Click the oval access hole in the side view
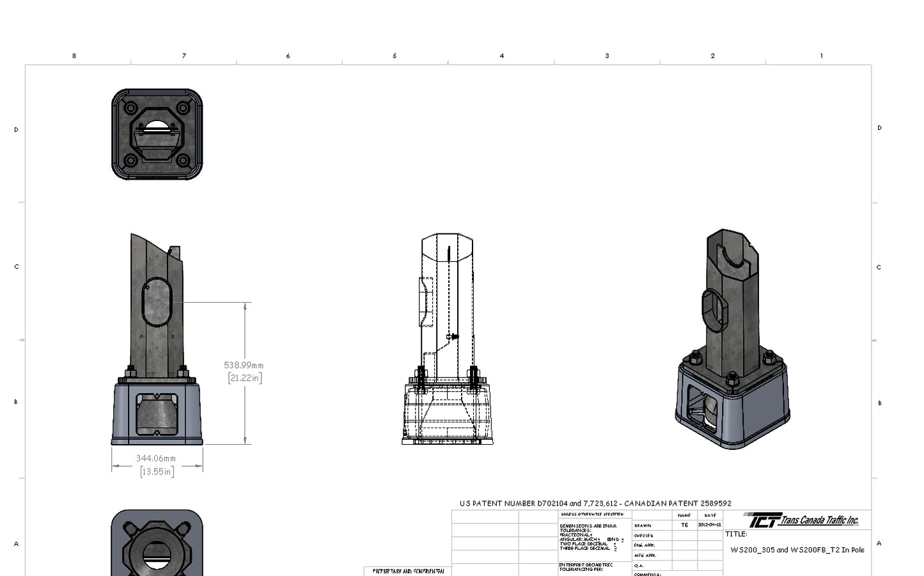924x576 pixels. pyautogui.click(x=155, y=301)
